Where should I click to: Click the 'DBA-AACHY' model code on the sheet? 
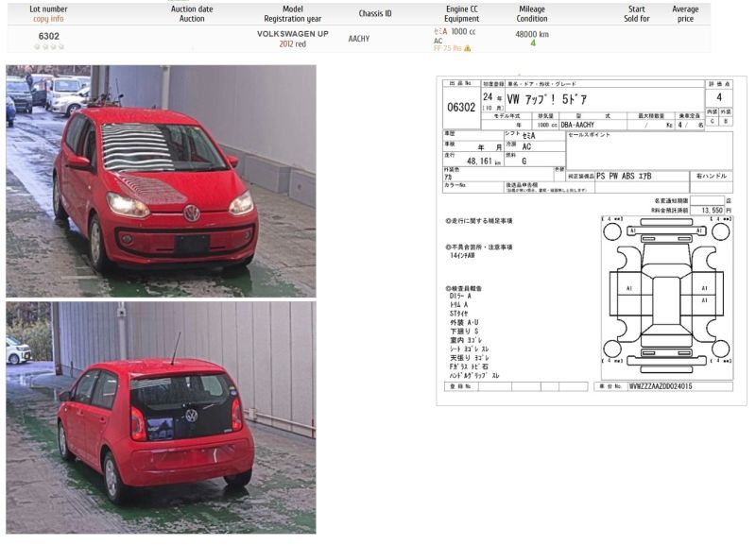577,125
